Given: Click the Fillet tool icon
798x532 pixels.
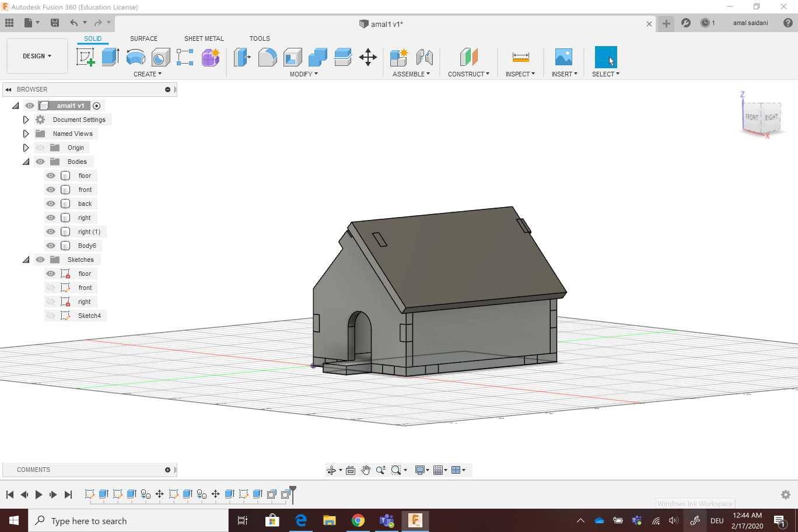Looking at the screenshot, I should pos(267,57).
